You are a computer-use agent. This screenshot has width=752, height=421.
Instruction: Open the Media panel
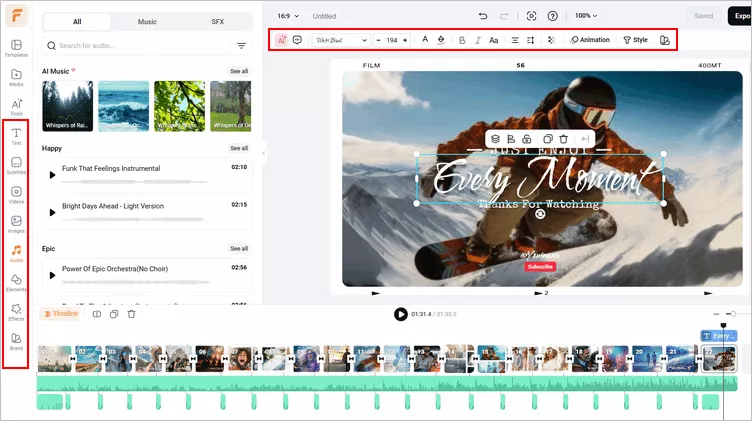click(16, 78)
